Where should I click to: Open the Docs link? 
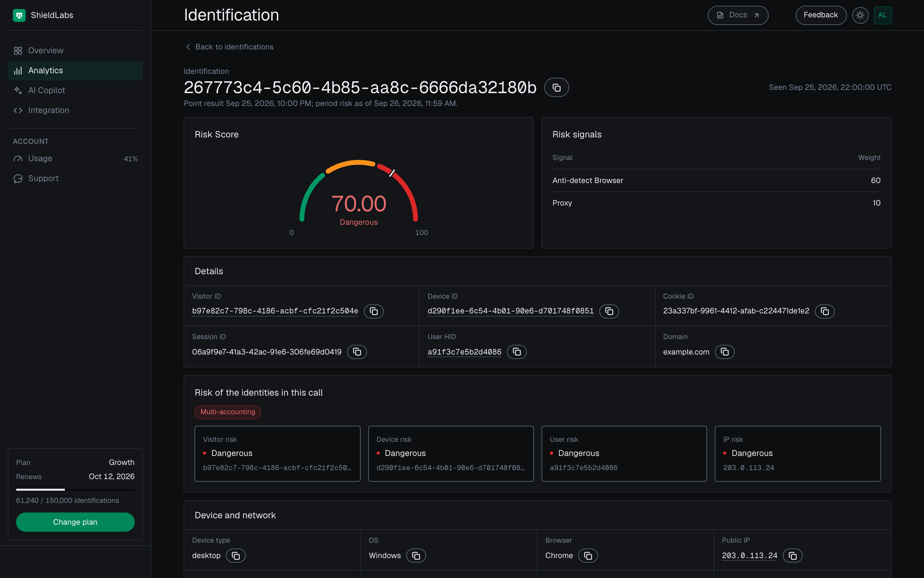point(738,15)
